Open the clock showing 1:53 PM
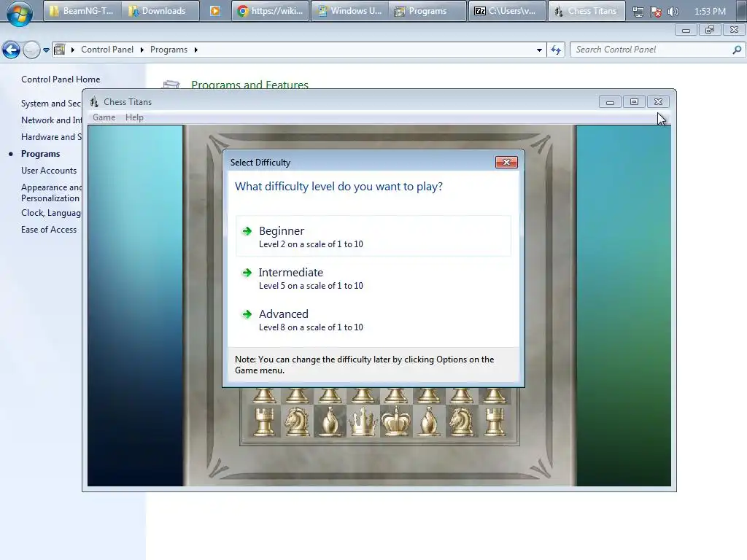The height and width of the screenshot is (560, 747). [710, 12]
